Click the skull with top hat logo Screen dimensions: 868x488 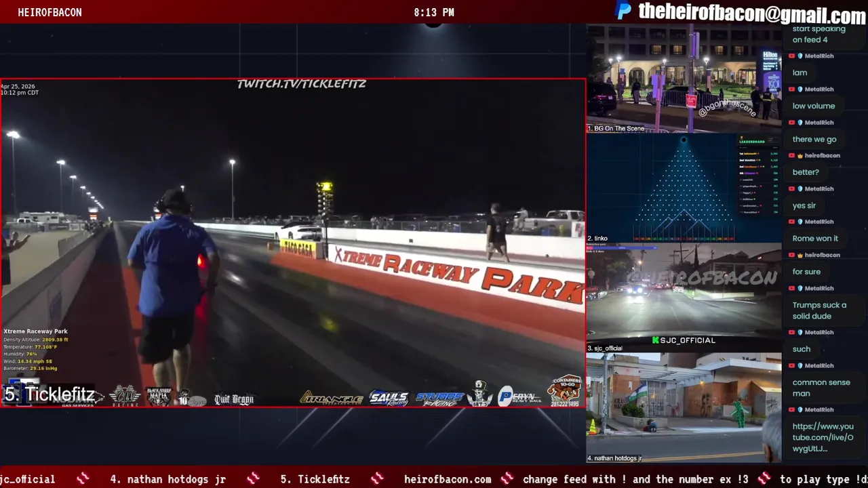pos(479,394)
